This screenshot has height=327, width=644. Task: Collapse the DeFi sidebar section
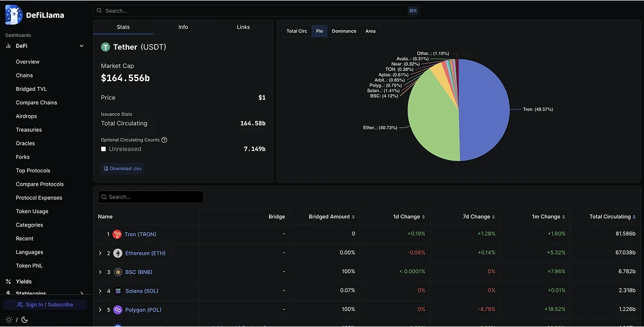81,46
